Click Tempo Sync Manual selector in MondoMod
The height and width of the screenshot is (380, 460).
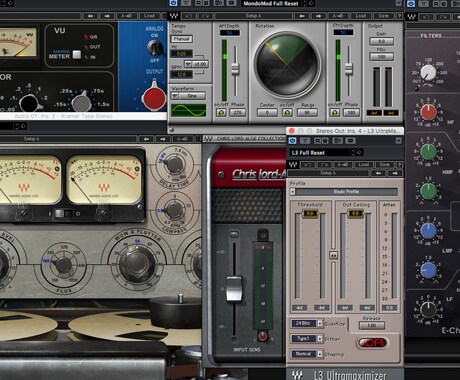pos(181,39)
